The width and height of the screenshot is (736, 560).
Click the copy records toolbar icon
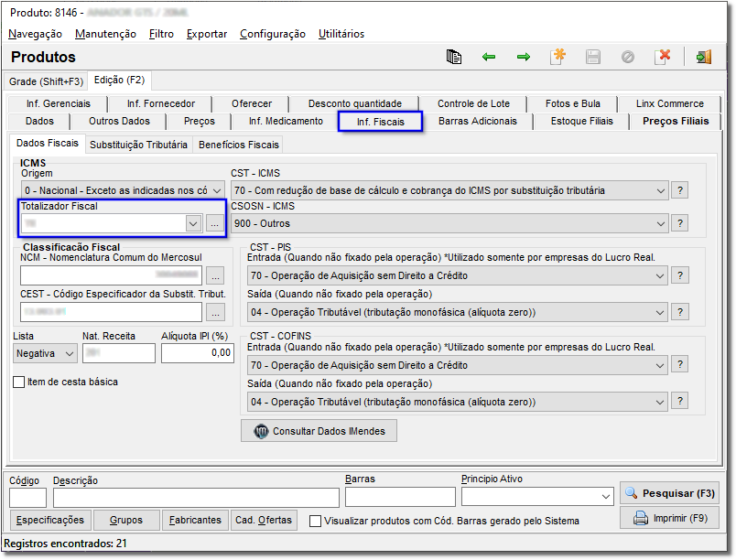[x=453, y=57]
